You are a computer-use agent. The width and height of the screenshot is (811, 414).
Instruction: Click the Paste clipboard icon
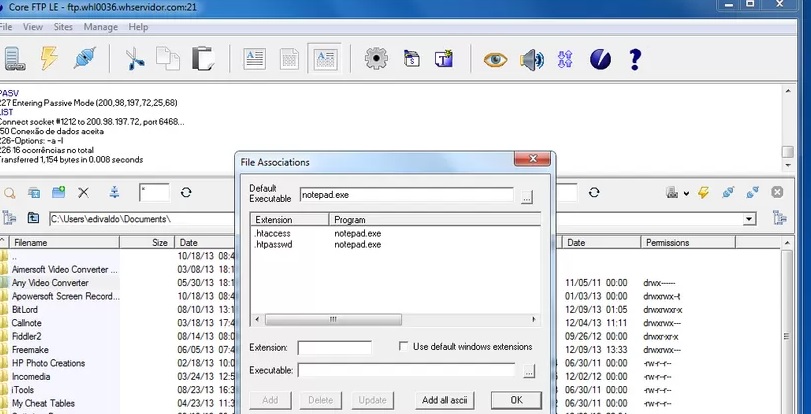coord(203,58)
